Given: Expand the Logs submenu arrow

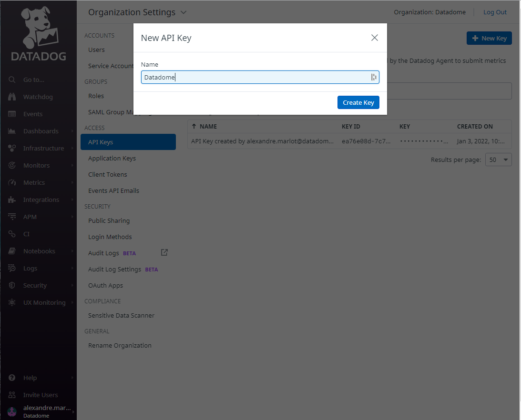Looking at the screenshot, I should (72, 268).
